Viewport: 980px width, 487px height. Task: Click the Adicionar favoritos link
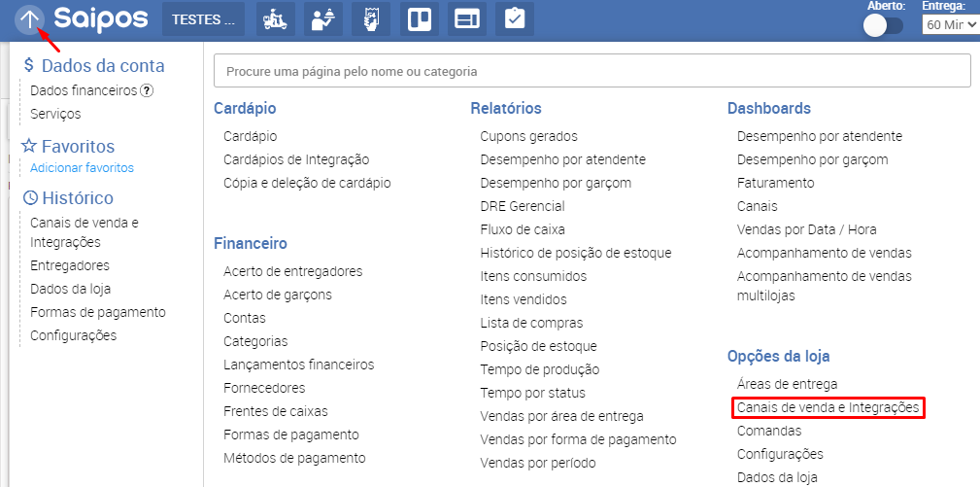pyautogui.click(x=82, y=167)
